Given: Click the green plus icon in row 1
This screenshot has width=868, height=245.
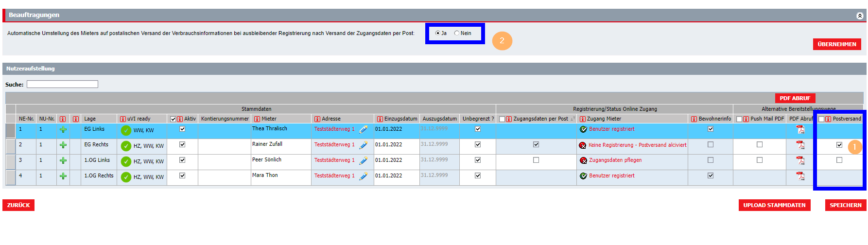Looking at the screenshot, I should (x=63, y=130).
